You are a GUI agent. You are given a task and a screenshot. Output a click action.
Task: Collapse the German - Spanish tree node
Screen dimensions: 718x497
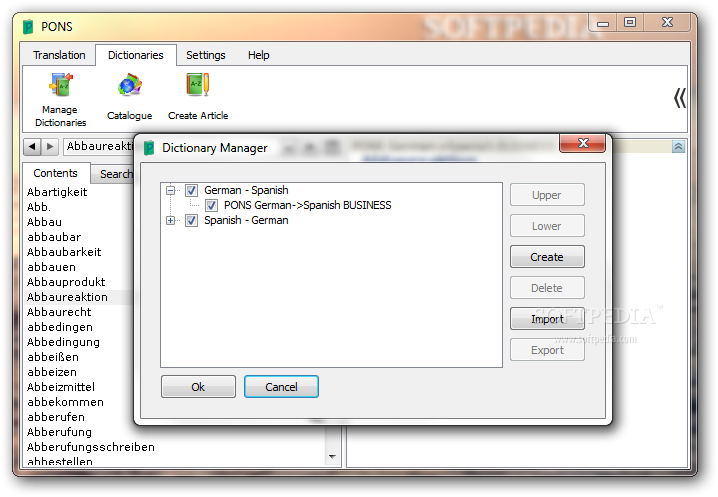(x=171, y=190)
